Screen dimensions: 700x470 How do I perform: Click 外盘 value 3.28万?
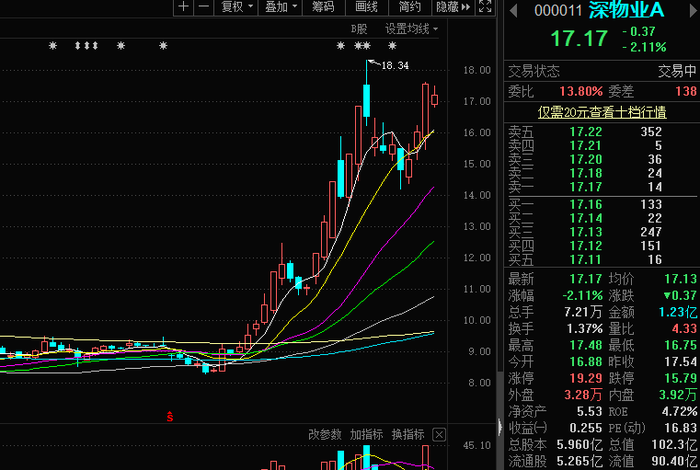583,395
